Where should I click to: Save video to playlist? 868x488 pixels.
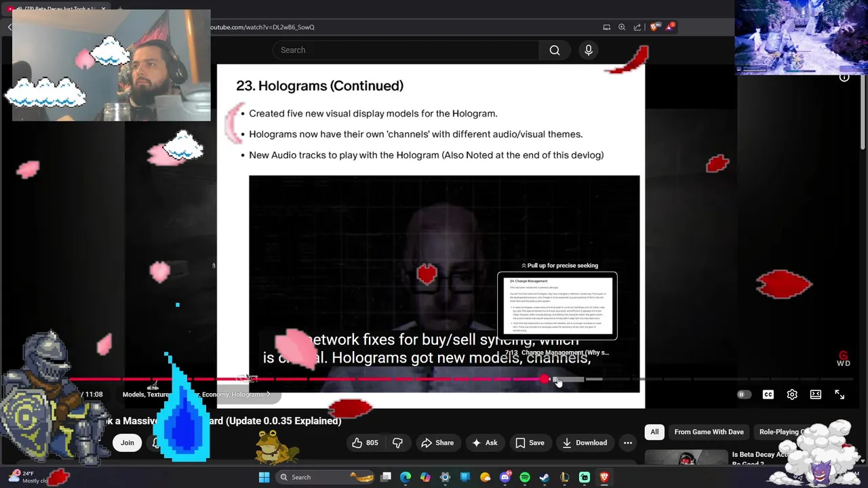[x=530, y=443]
